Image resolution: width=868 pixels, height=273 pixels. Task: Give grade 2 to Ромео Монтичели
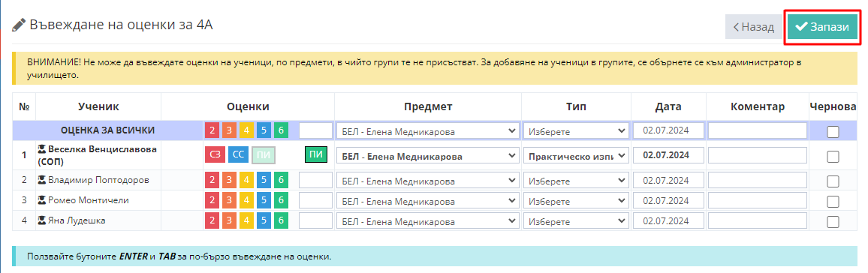(x=212, y=200)
